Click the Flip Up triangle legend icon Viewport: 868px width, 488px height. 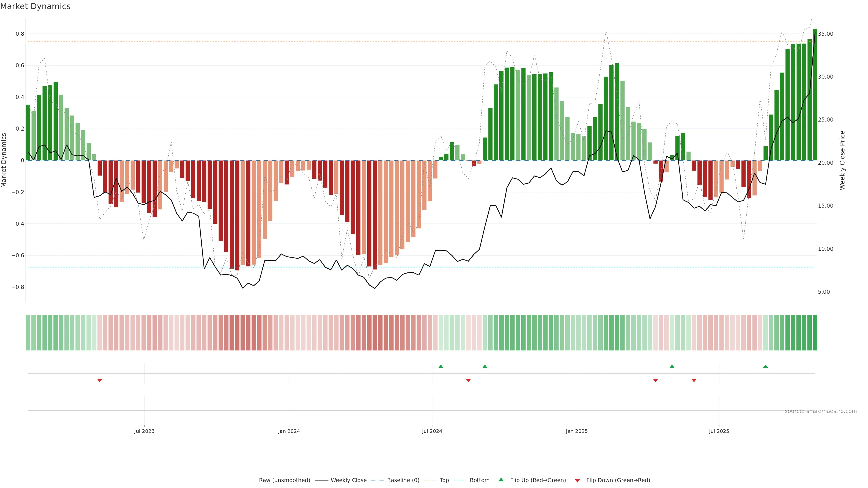click(x=501, y=480)
